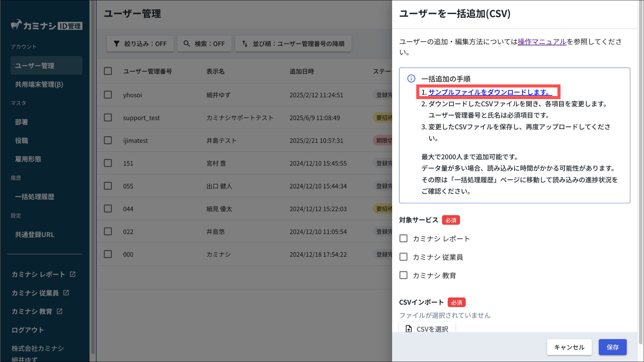
Task: Check the 022 井島悠 row checkbox
Action: [x=108, y=231]
